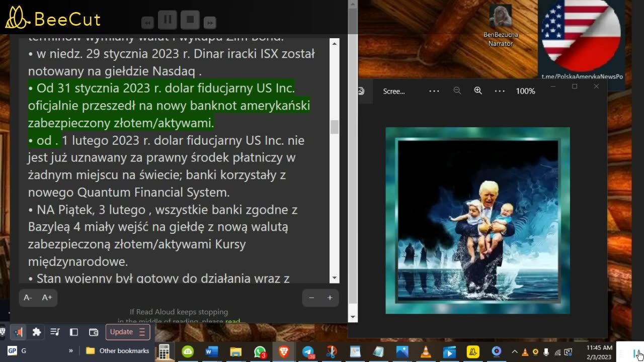Toggle the browser sidebar panel icon
Viewport: 644px width, 362px height.
pos(74,332)
